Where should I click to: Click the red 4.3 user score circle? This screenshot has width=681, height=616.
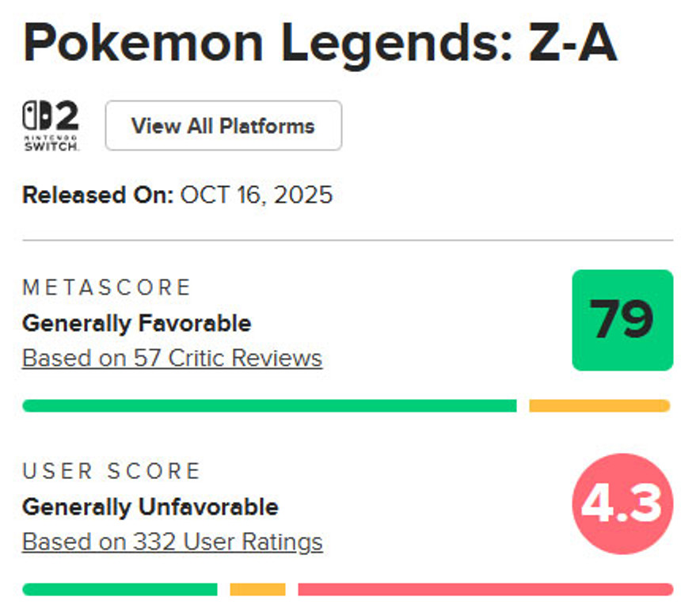(x=622, y=504)
